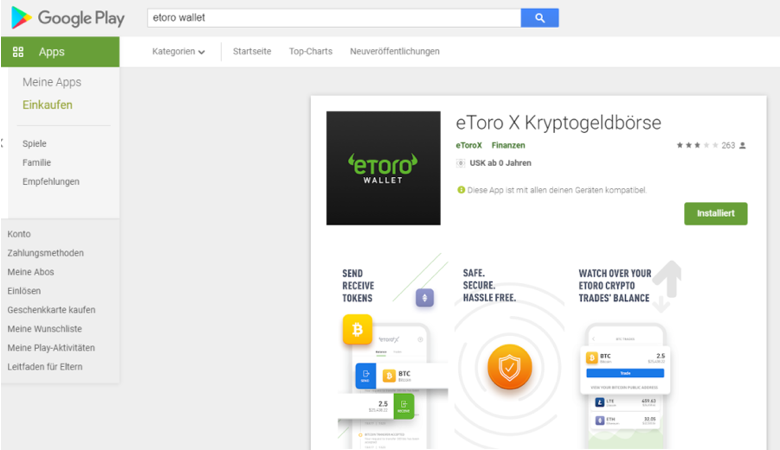Screen dimensions: 780x450
Task: Open Leitfaden für Eltern
Action: 45,366
